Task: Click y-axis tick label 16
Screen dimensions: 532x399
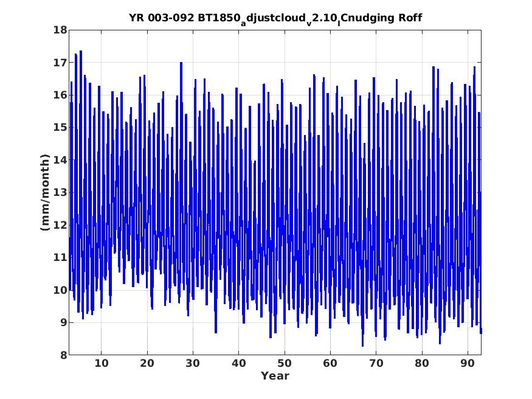Action: pyautogui.click(x=60, y=95)
